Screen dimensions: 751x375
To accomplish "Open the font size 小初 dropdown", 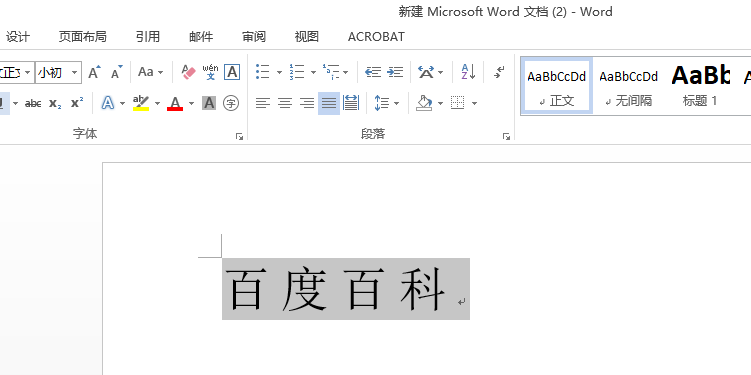I will click(x=75, y=73).
